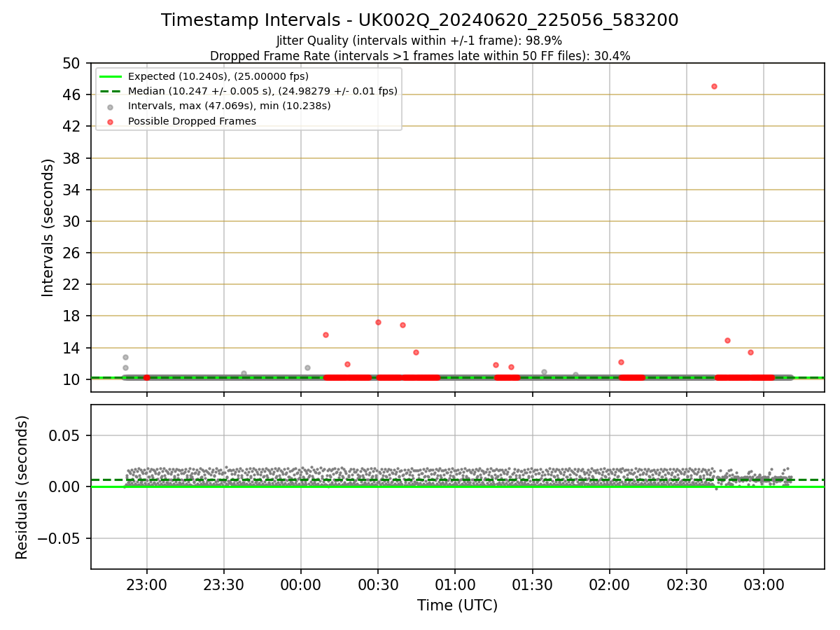840x630 pixels.
Task: Click the red point near 17 seconds at 00:30
Action: 378,322
